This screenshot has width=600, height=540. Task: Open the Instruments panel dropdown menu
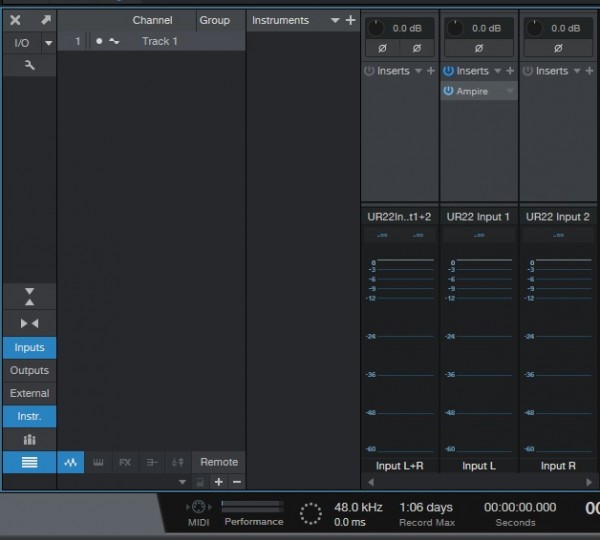coord(333,20)
